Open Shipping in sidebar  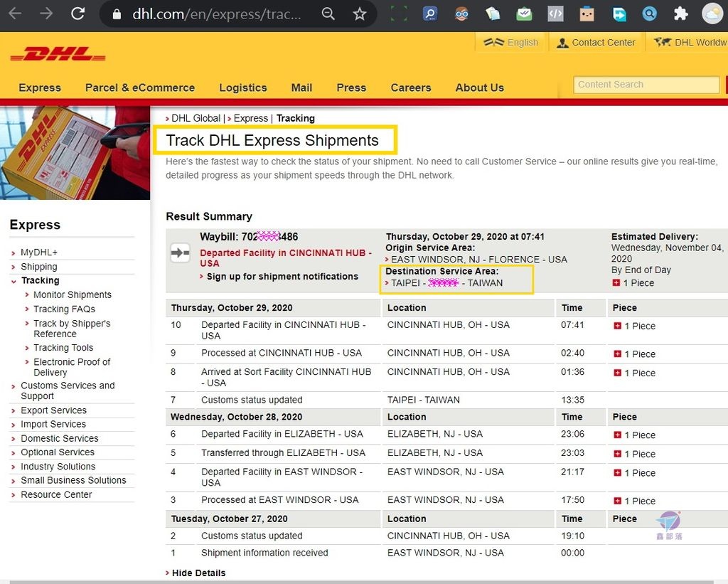(39, 267)
